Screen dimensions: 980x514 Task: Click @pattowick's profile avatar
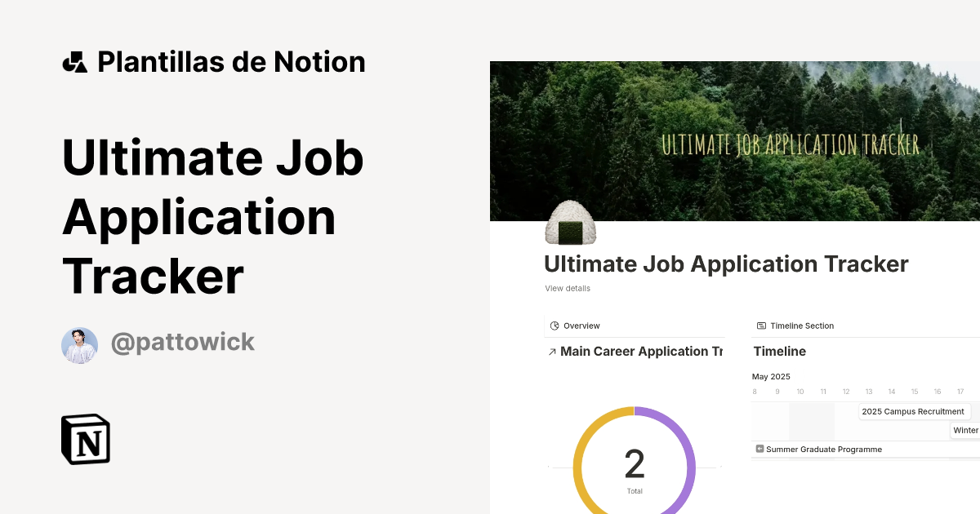(x=79, y=345)
